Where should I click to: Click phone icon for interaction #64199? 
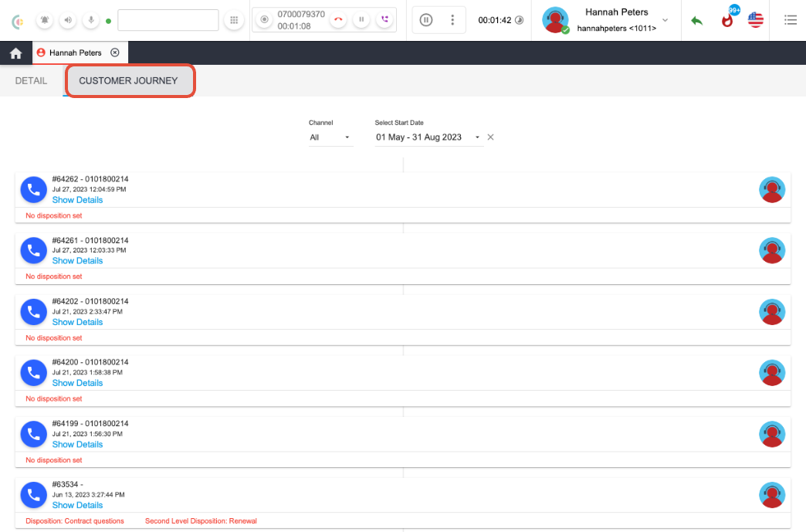[33, 434]
